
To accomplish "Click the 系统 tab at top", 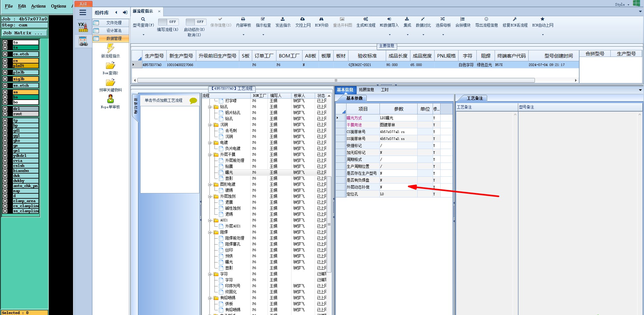I will (x=83, y=4).
